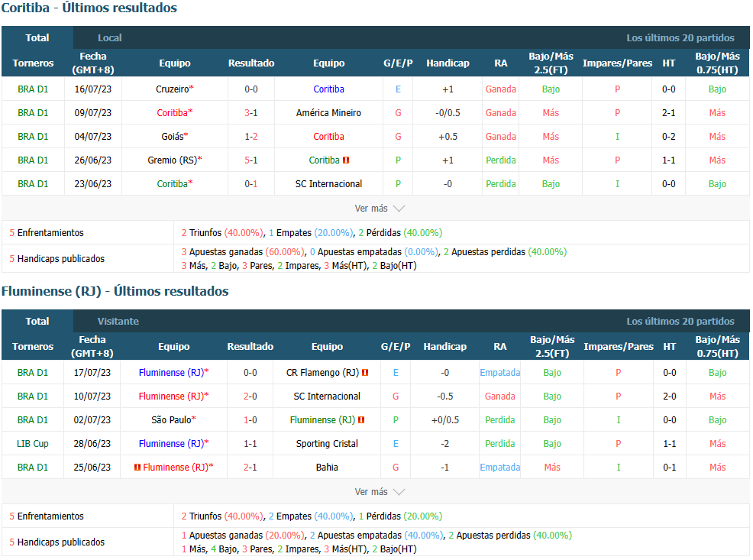Viewport: 753px width, 560px height.
Task: Click the HT score 0-1
Action: (670, 468)
